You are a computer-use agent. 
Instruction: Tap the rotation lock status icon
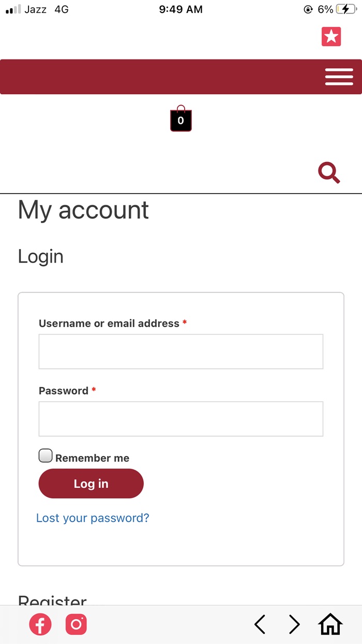308,9
